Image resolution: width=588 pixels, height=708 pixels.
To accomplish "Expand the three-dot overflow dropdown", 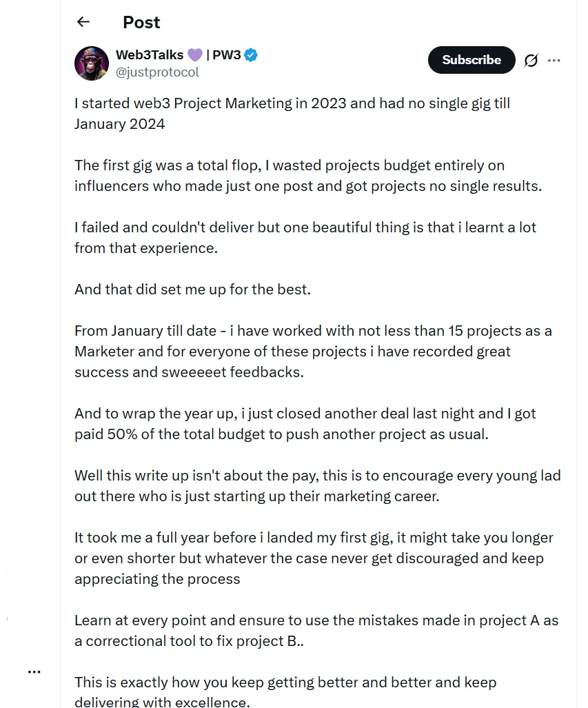I will [x=554, y=61].
